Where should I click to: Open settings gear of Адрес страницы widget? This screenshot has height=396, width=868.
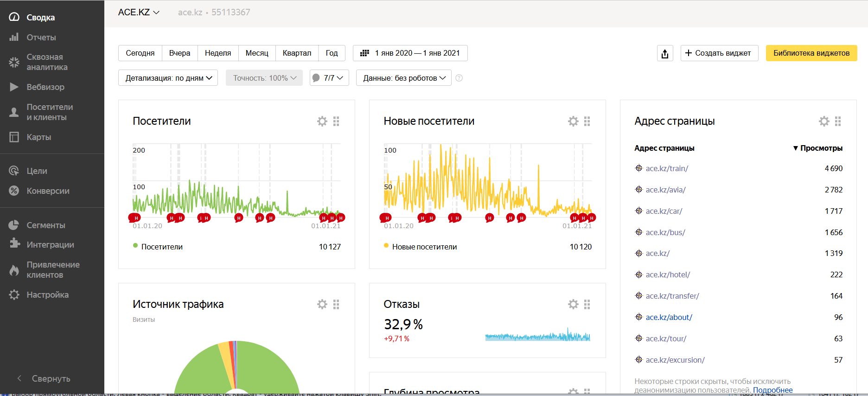(824, 121)
